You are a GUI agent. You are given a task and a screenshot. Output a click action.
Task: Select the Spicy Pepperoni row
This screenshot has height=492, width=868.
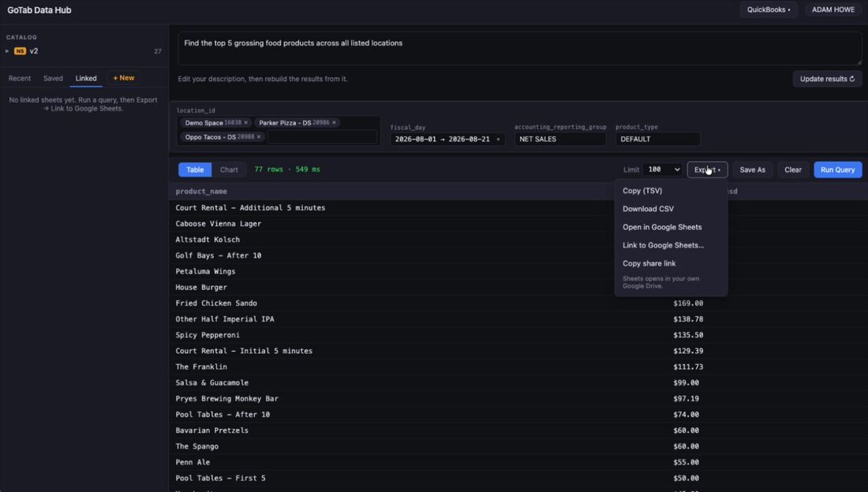point(518,335)
